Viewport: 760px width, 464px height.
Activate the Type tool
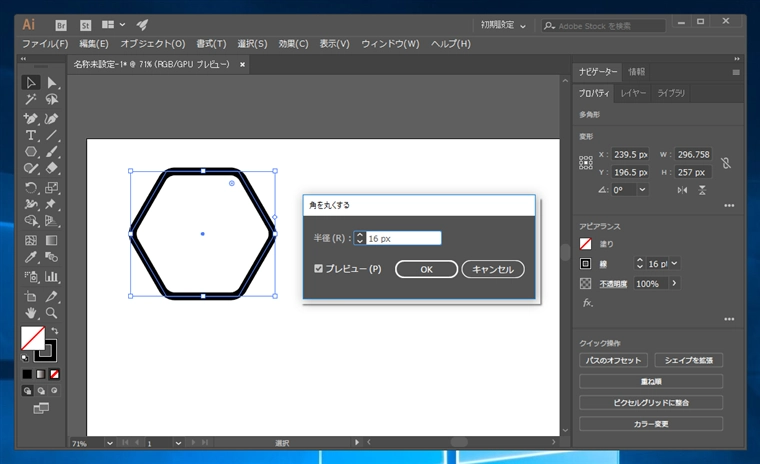pyautogui.click(x=31, y=135)
